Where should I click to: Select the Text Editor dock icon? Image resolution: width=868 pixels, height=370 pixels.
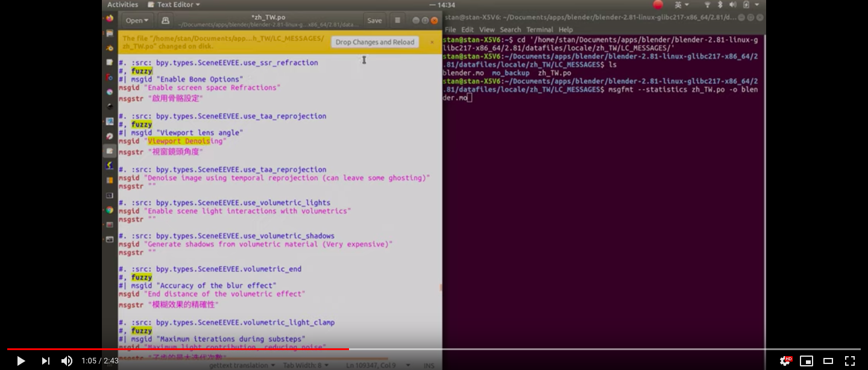pos(110,151)
